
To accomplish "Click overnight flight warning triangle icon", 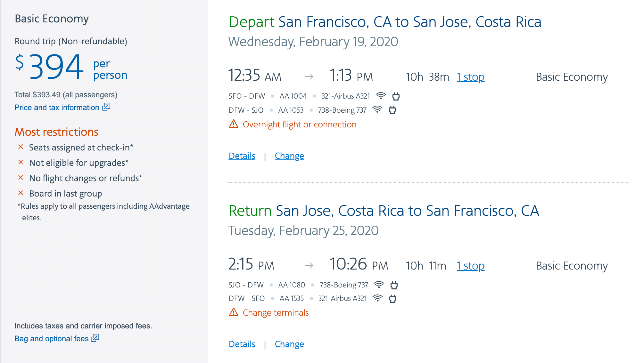I will pyautogui.click(x=234, y=124).
